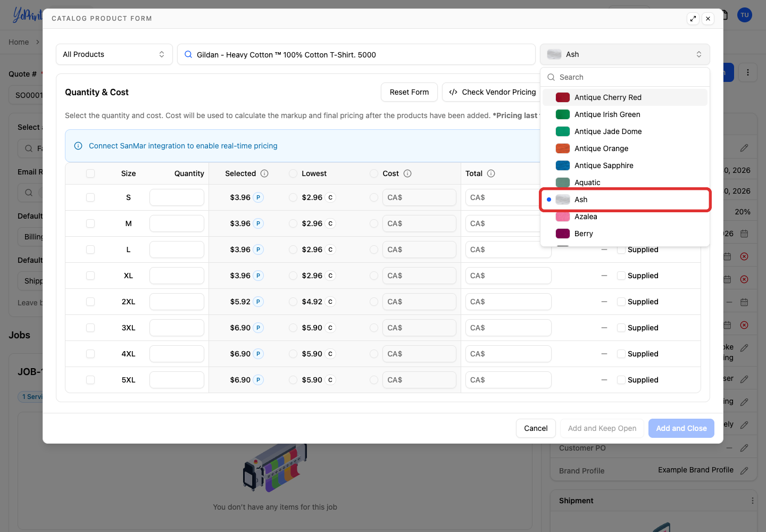Open the TU user avatar
This screenshot has height=532, width=766.
[x=745, y=15]
